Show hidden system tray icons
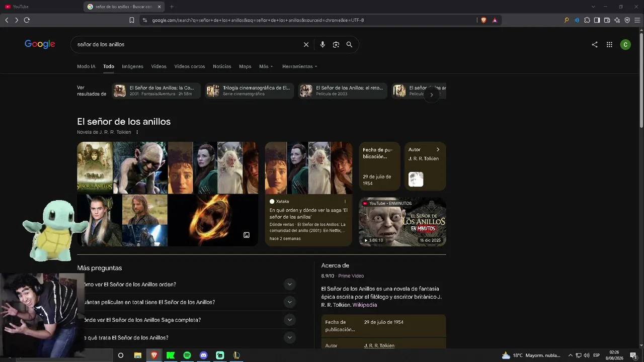Image resolution: width=644 pixels, height=362 pixels. click(571, 355)
